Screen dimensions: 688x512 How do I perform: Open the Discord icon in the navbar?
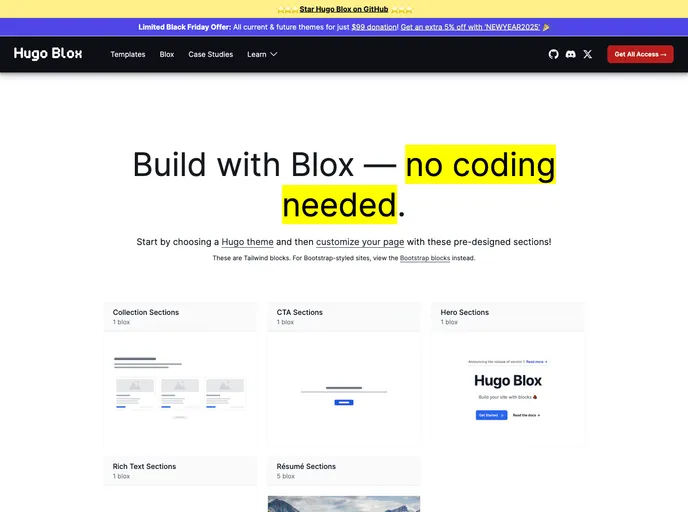pyautogui.click(x=570, y=54)
